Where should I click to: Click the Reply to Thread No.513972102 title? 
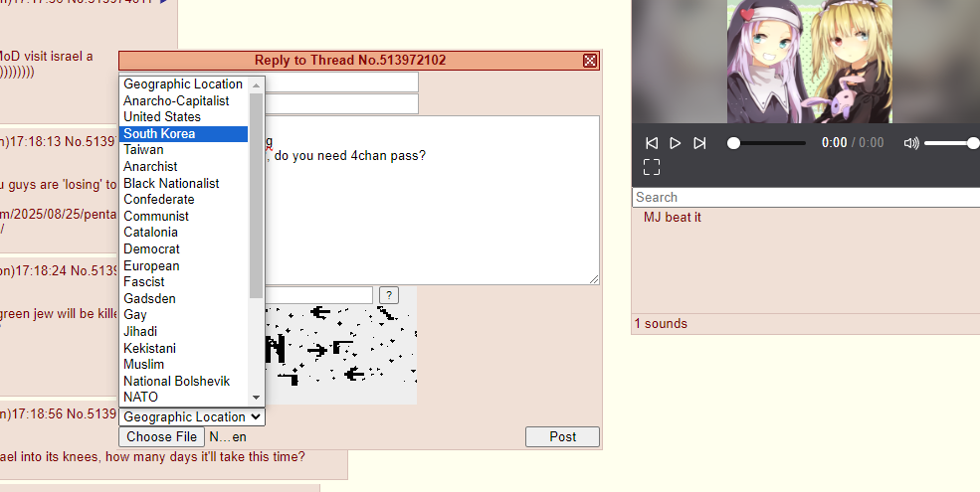(x=350, y=61)
